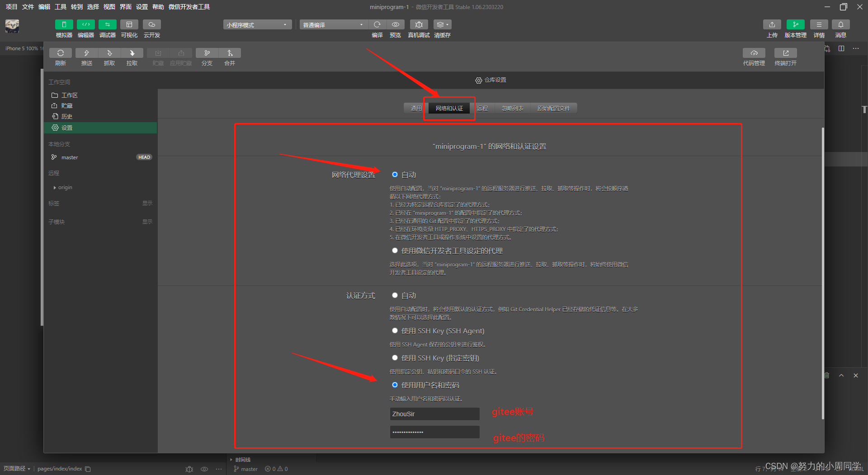The height and width of the screenshot is (475, 868).
Task: Select Auto (自动) authentication method
Action: (395, 295)
